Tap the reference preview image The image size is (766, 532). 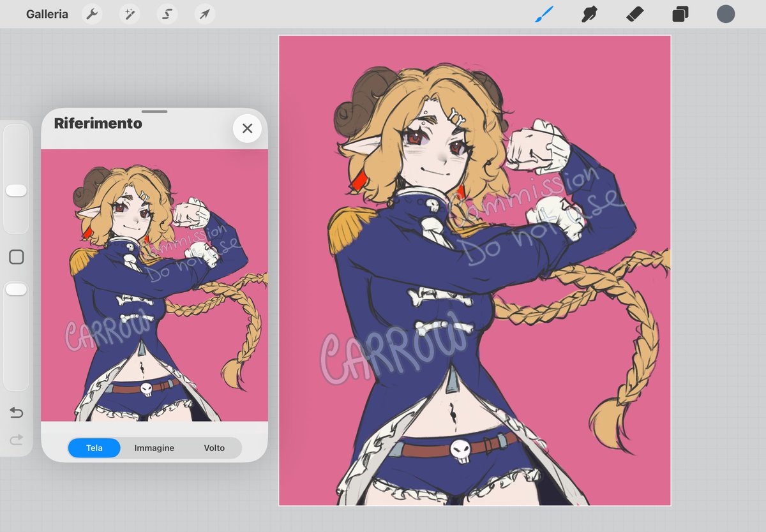pos(154,285)
